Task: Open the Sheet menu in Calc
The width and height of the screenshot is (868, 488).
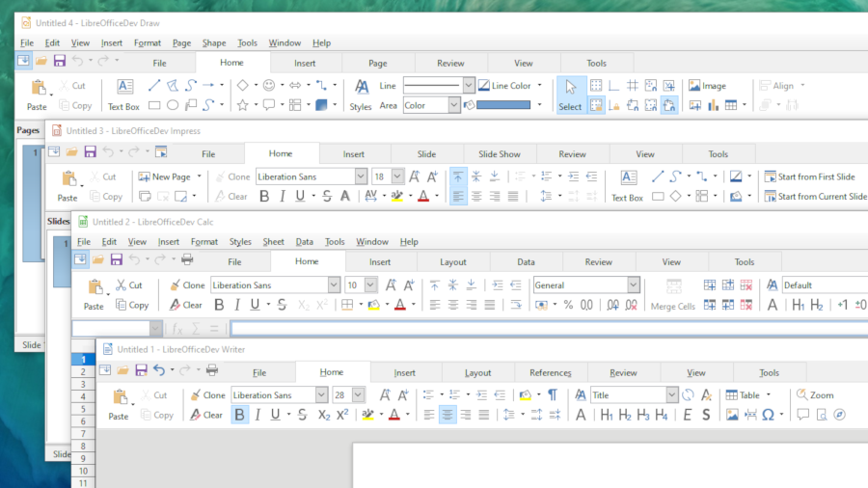Action: (273, 242)
